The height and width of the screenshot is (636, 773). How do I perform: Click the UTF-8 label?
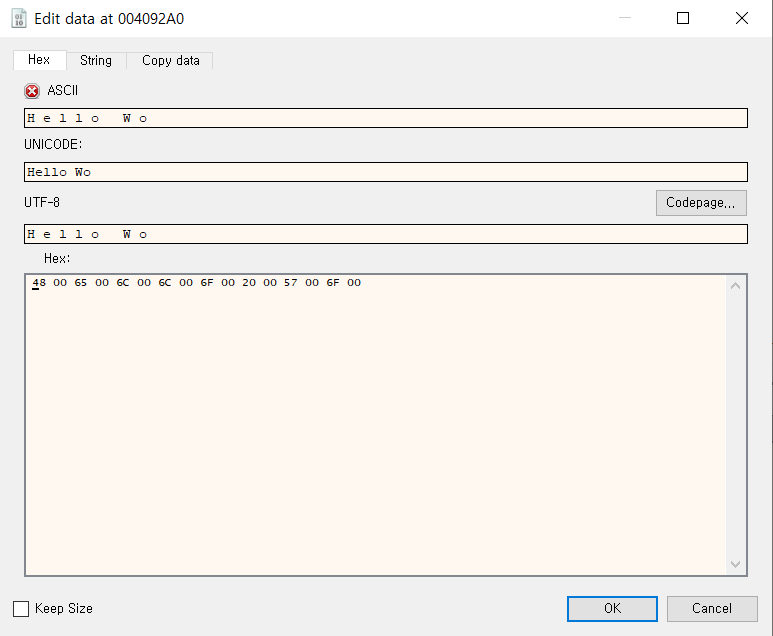point(42,203)
